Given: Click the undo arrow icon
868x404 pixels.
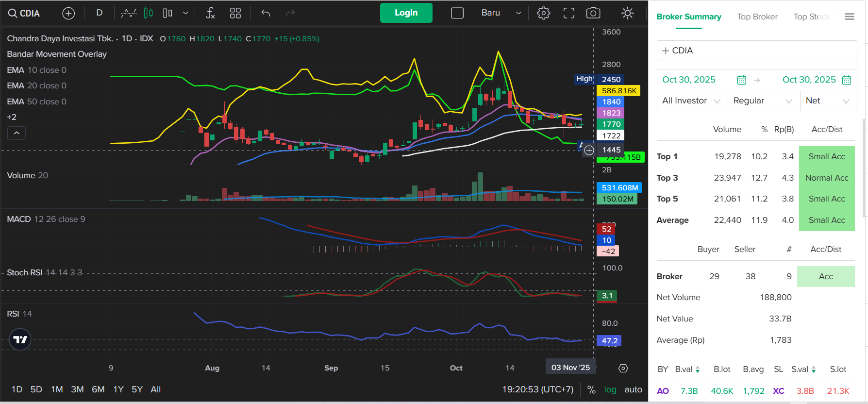Looking at the screenshot, I should click(266, 13).
